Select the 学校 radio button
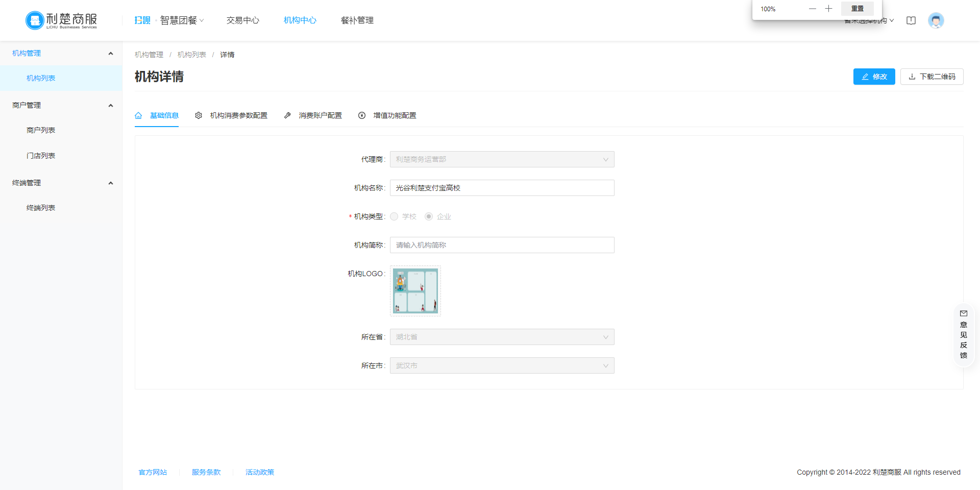980x490 pixels. 394,216
